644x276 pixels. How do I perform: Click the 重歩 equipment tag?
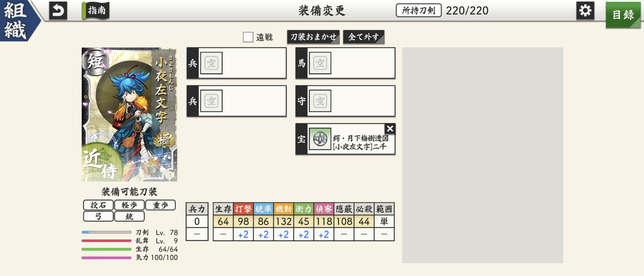160,205
